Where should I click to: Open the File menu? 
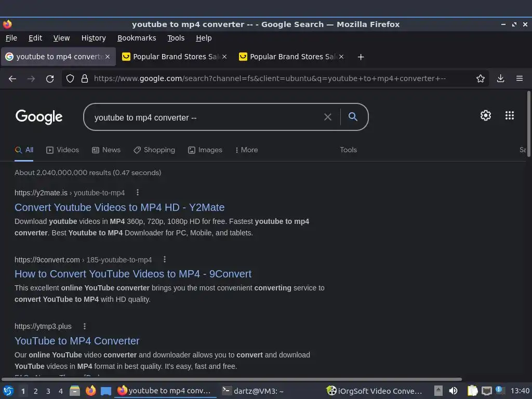point(11,38)
